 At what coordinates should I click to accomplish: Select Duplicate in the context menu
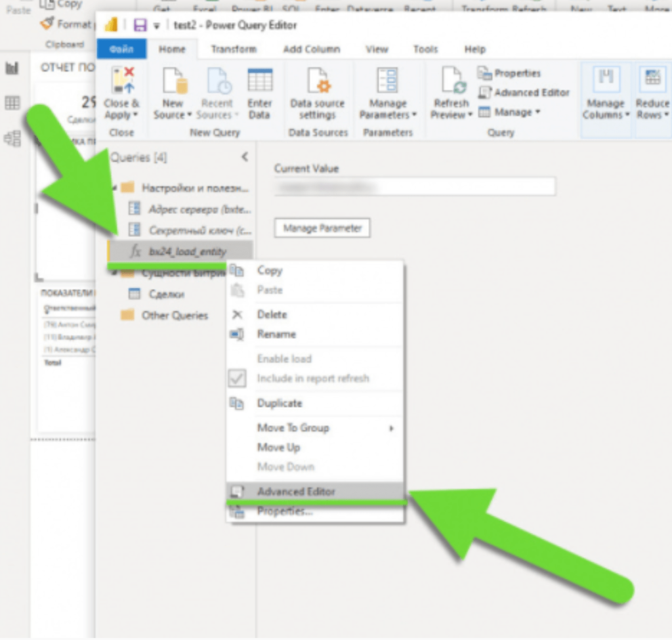click(280, 403)
